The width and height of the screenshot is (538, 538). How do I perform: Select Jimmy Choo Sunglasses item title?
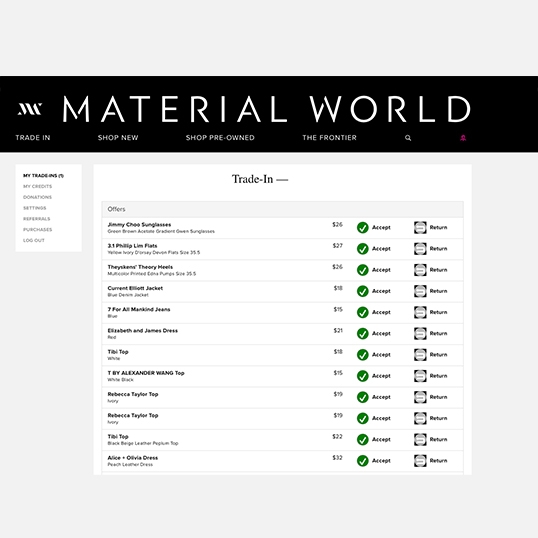click(139, 225)
